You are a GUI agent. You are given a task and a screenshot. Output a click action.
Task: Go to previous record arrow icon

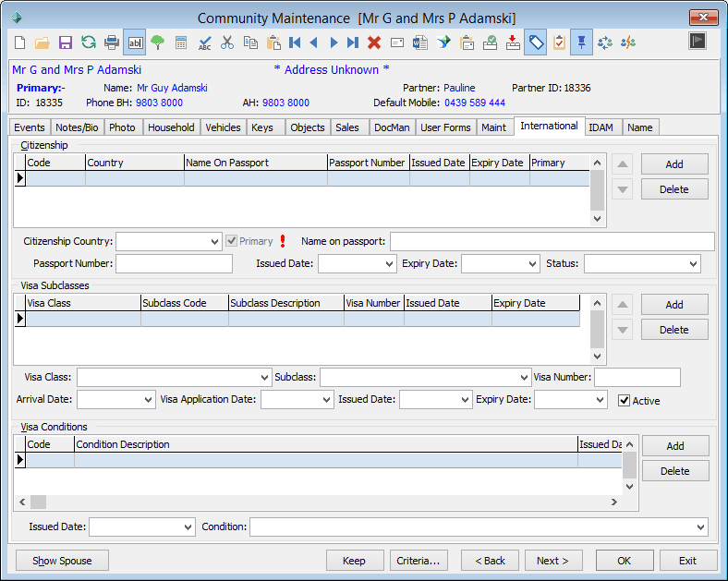[x=314, y=42]
